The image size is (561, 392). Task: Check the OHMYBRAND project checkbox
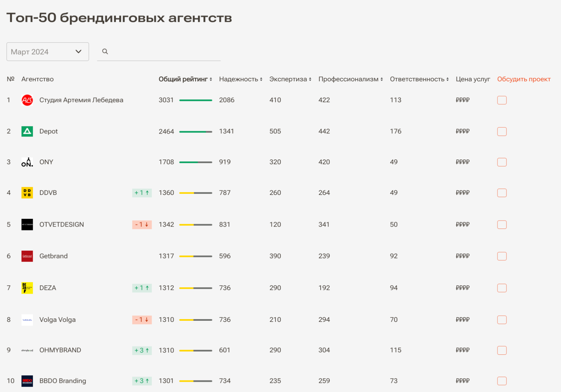pos(502,350)
